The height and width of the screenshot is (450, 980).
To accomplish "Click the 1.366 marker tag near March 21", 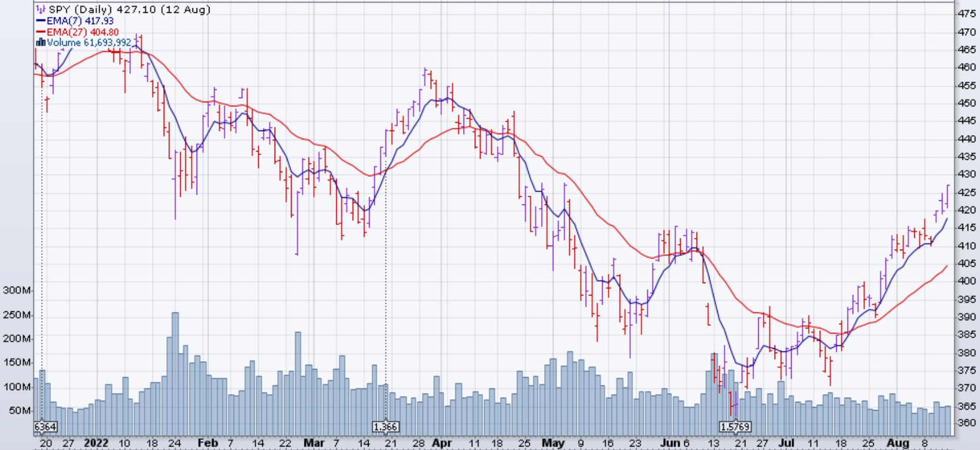I will coord(386,427).
